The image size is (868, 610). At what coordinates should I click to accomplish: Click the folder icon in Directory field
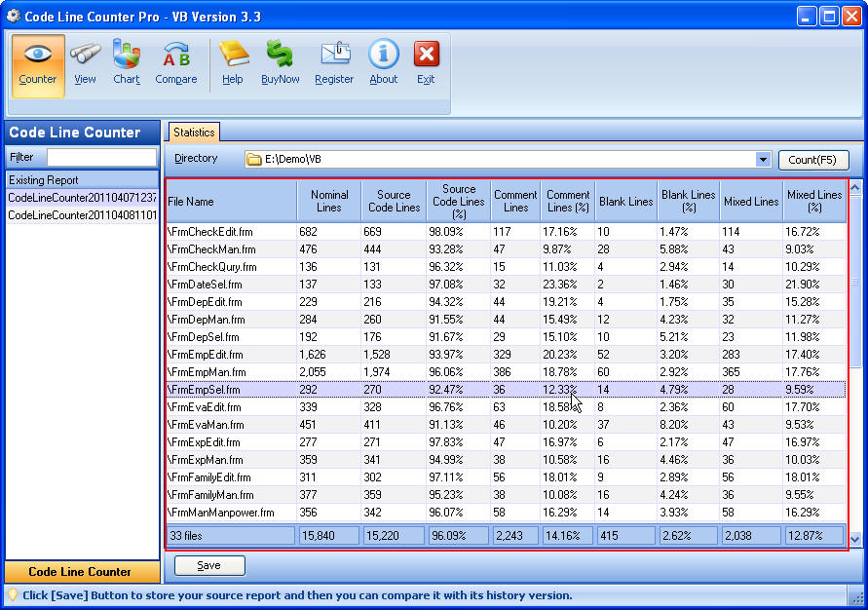tap(254, 160)
